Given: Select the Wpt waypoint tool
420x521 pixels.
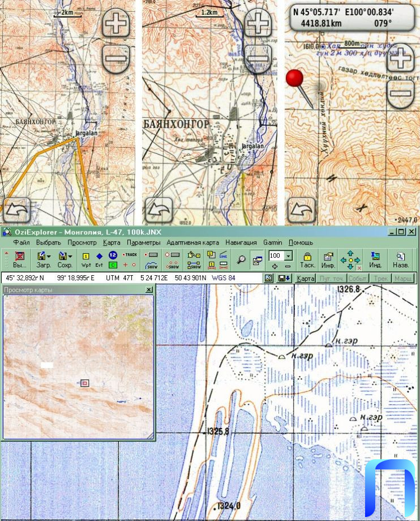Looking at the screenshot, I should click(85, 259).
